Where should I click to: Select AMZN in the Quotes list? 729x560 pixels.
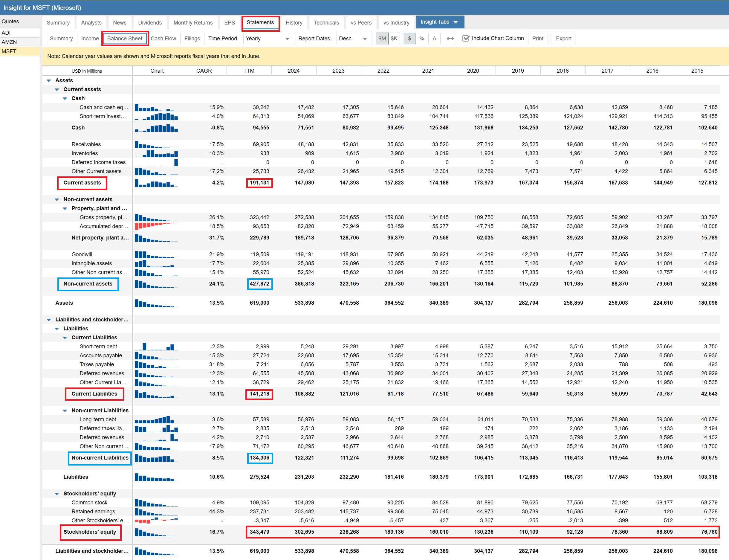click(x=9, y=42)
